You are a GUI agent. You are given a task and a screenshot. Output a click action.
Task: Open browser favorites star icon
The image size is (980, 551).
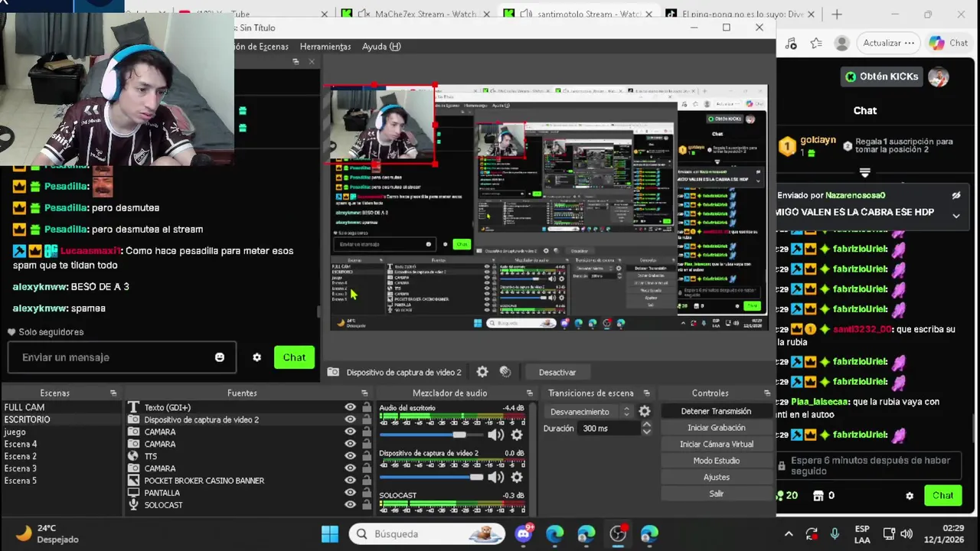click(x=816, y=43)
